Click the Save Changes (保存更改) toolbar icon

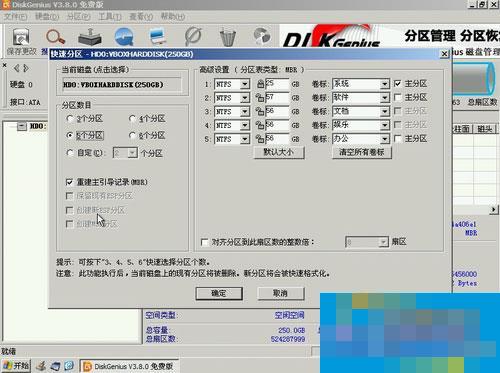click(x=21, y=37)
